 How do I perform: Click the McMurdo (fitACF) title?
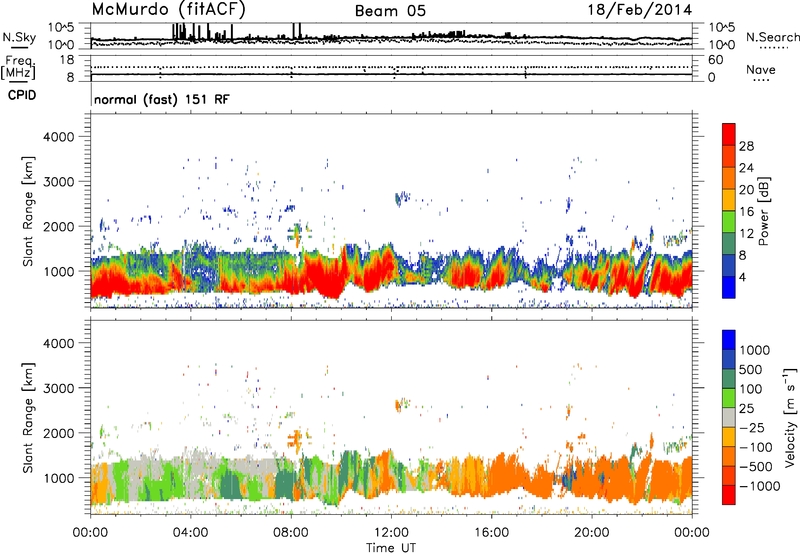[168, 10]
